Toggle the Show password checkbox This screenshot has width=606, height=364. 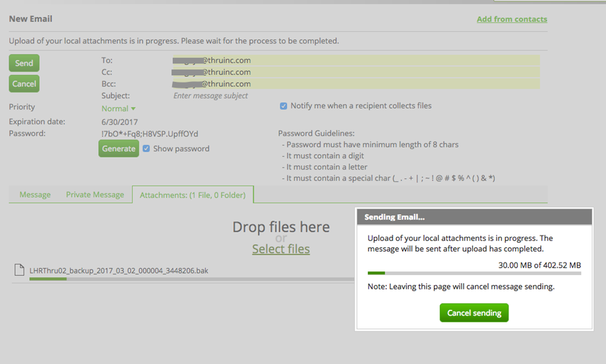coord(146,148)
